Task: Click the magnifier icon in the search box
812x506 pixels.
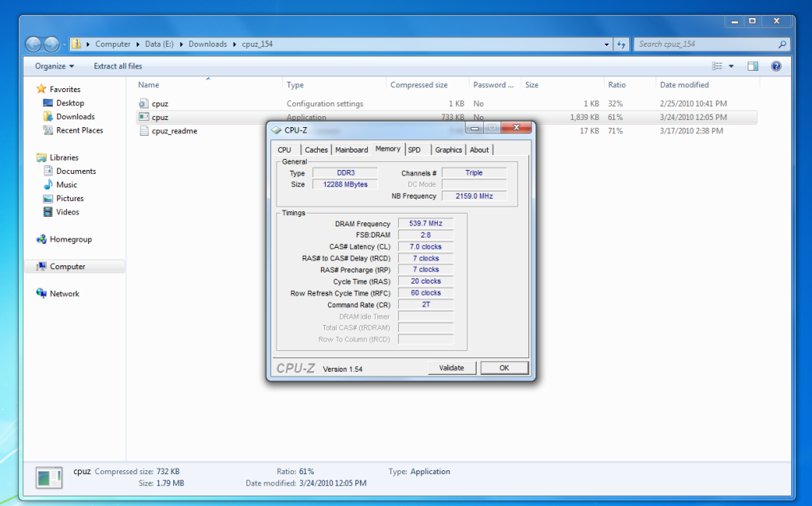Action: tap(783, 44)
